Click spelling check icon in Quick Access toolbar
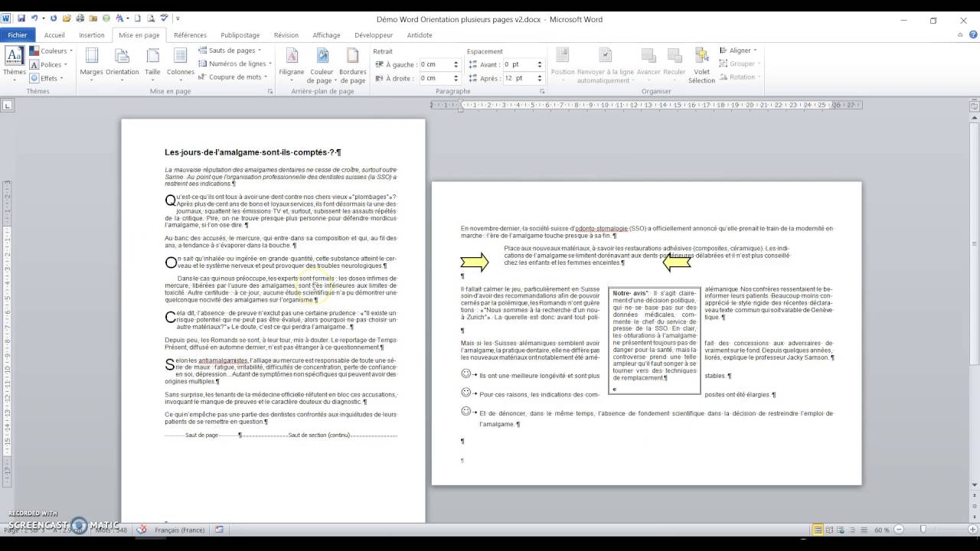This screenshot has width=980, height=551. pyautogui.click(x=164, y=18)
